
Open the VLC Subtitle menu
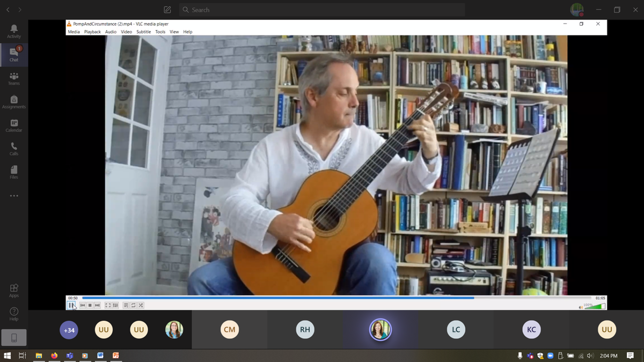coord(143,32)
